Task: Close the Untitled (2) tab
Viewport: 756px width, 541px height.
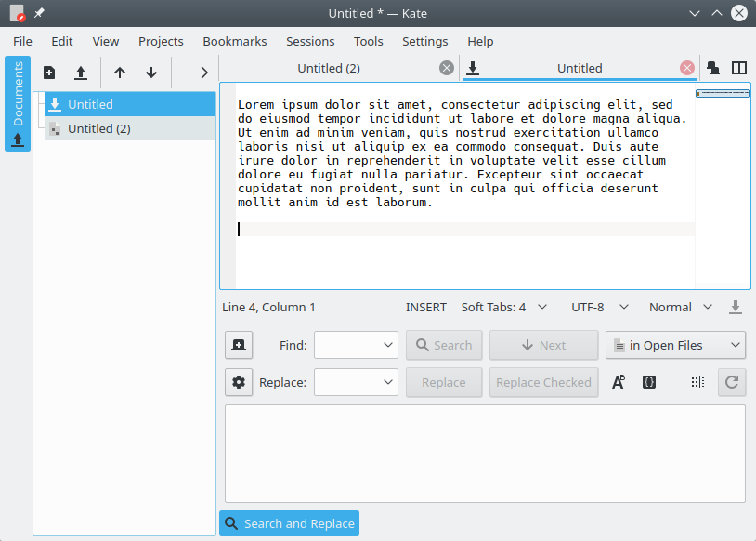Action: [447, 68]
